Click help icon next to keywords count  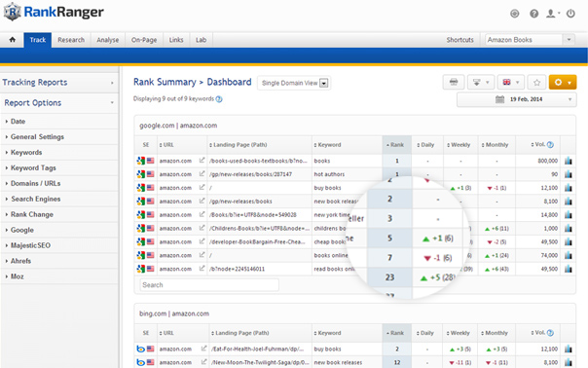219,99
